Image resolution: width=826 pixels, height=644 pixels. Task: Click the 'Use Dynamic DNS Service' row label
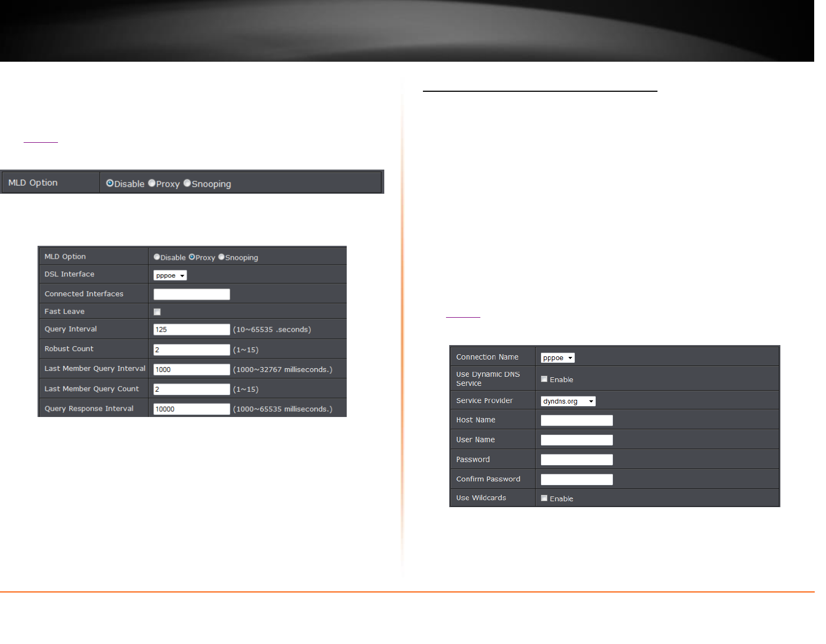click(x=488, y=378)
